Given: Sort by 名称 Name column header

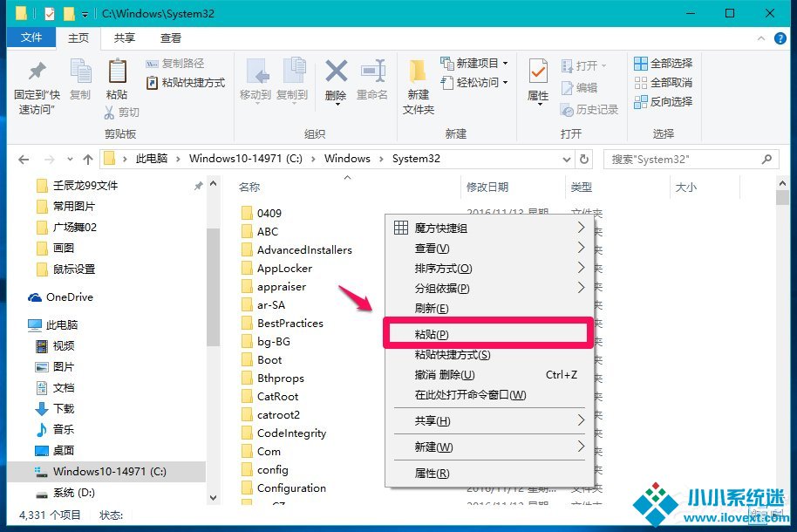Looking at the screenshot, I should [x=249, y=188].
